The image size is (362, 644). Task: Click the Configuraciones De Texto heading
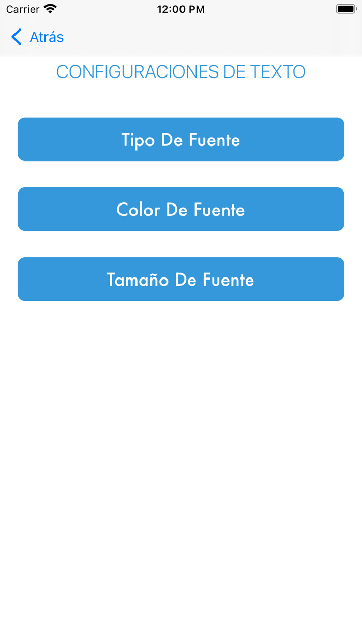[181, 72]
